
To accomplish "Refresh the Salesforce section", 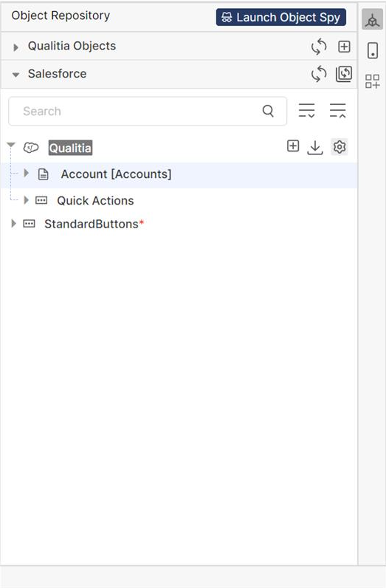I will pyautogui.click(x=319, y=74).
